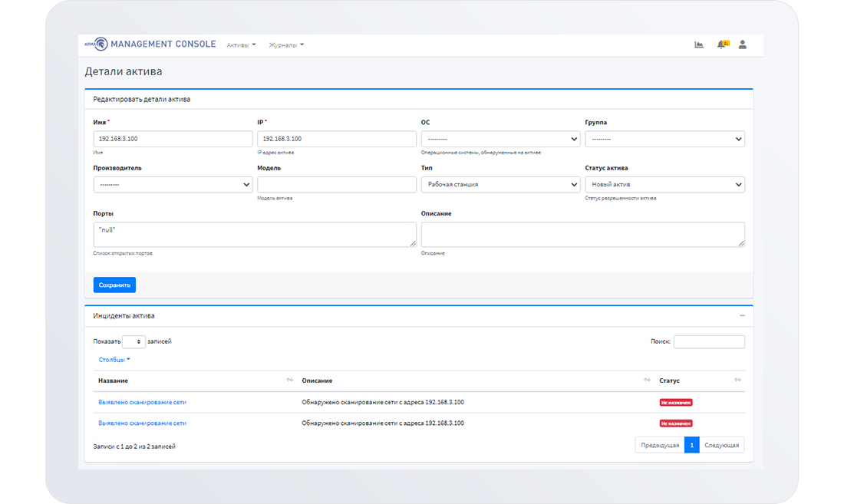The width and height of the screenshot is (844, 504).
Task: Open the ОС dropdown
Action: click(x=500, y=139)
